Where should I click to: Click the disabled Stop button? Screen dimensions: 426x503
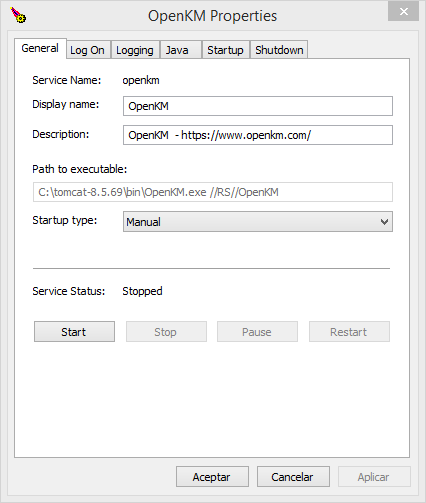tap(166, 332)
